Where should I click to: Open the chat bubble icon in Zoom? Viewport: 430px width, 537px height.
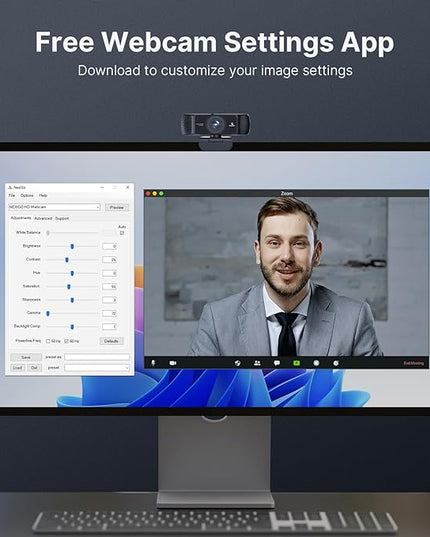tap(277, 363)
